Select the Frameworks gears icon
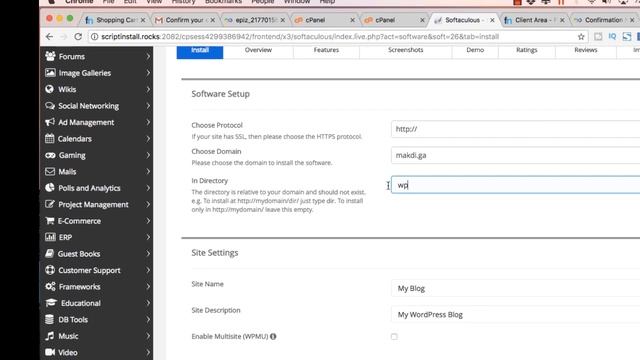 [50, 287]
